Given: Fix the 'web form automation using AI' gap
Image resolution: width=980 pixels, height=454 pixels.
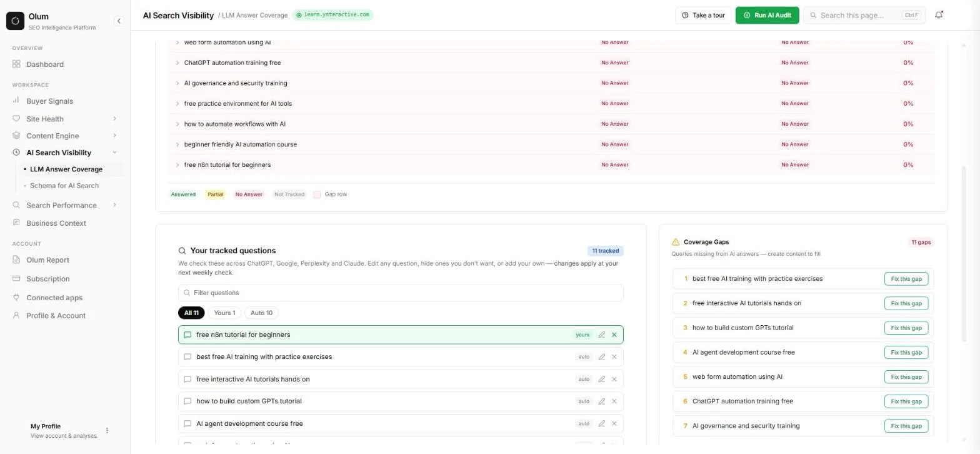Looking at the screenshot, I should click(906, 377).
